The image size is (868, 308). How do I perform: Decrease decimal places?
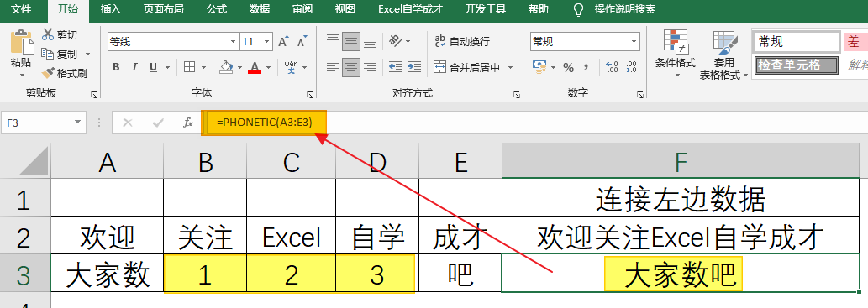pos(630,67)
